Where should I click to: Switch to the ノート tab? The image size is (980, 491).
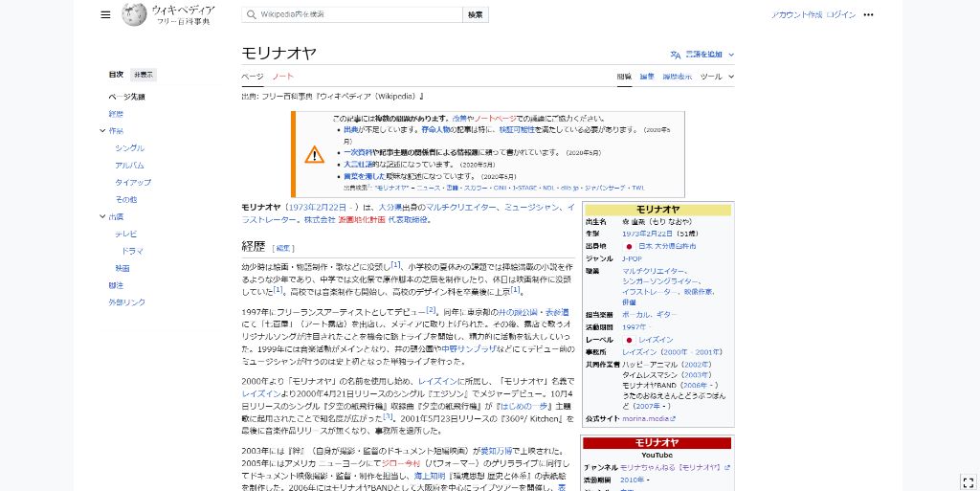tap(282, 77)
